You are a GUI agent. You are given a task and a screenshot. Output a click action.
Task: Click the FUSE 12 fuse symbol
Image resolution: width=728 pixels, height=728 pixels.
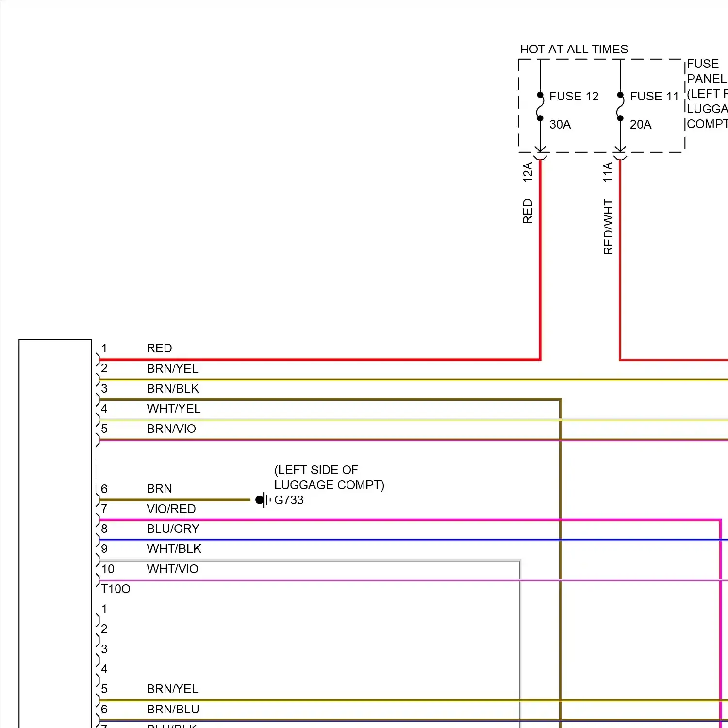[540, 107]
